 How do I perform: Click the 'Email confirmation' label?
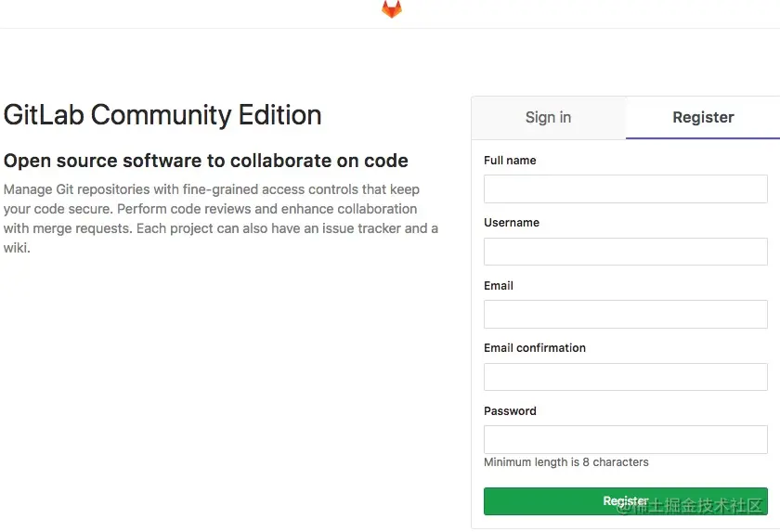tap(535, 348)
